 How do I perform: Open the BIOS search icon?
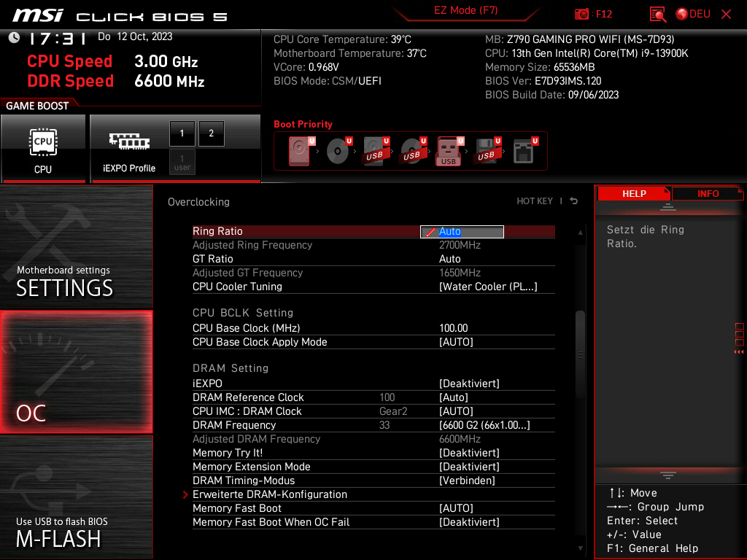pyautogui.click(x=657, y=14)
